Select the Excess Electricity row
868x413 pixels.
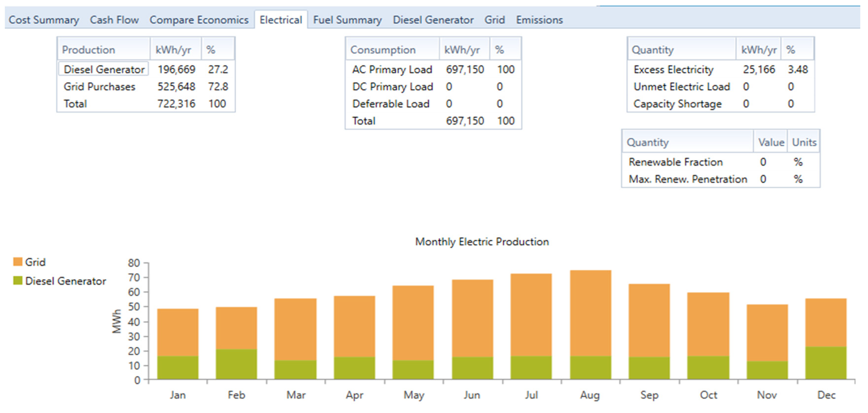(673, 70)
